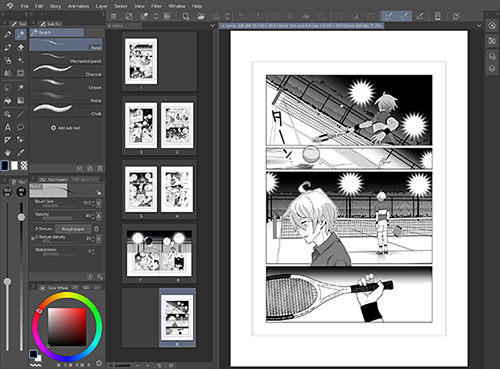Screen dimensions: 500x369
Task: Expand the Texture density plus box
Action: click(32, 238)
